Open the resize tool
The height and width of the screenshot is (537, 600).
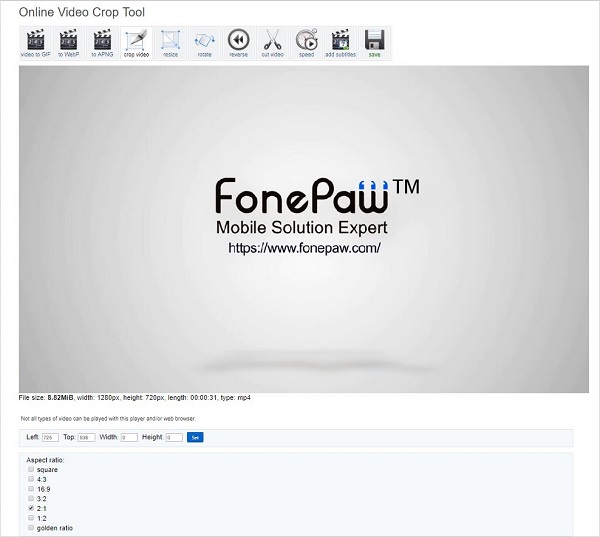pyautogui.click(x=170, y=43)
